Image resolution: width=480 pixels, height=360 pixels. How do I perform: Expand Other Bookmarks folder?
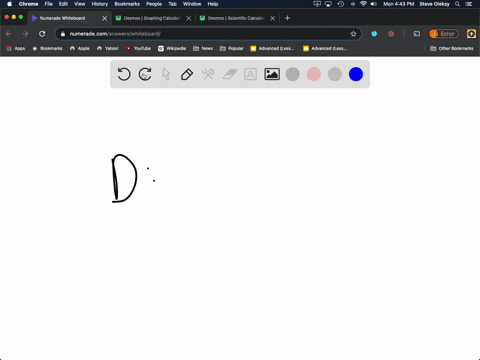452,48
